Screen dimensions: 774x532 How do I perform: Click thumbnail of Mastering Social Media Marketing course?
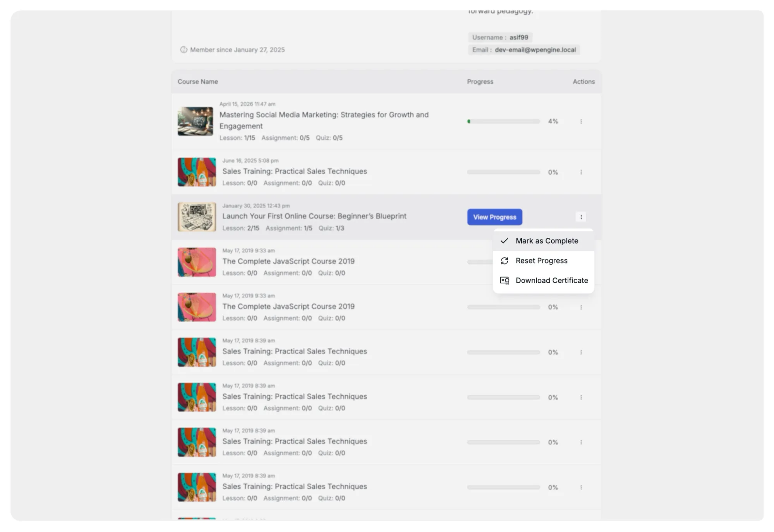click(195, 121)
